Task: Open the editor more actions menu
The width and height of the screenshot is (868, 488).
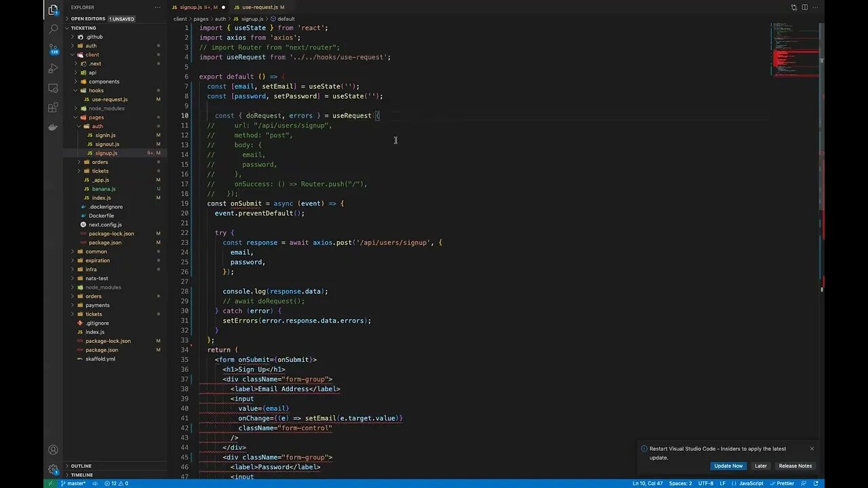Action: click(x=816, y=7)
